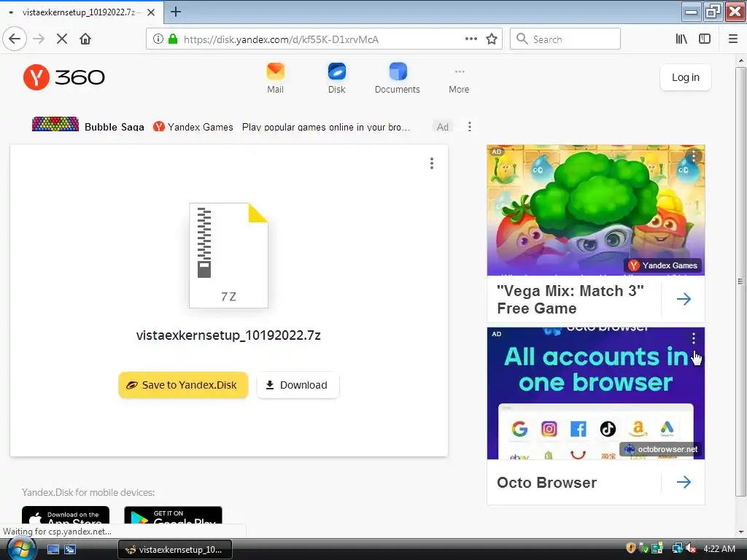Click the Yandex 360 logo
Image resolution: width=747 pixels, height=560 pixels.
(x=64, y=77)
